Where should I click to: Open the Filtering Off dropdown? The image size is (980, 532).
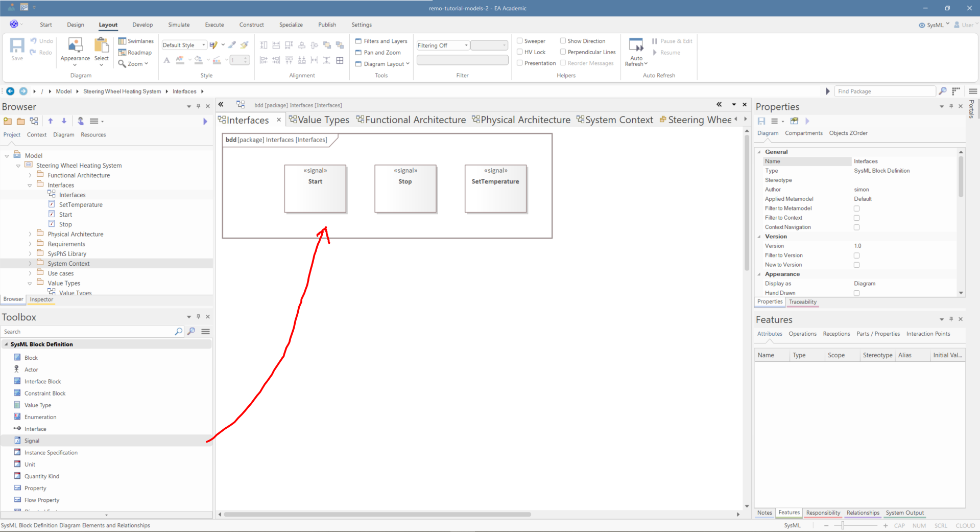click(443, 45)
